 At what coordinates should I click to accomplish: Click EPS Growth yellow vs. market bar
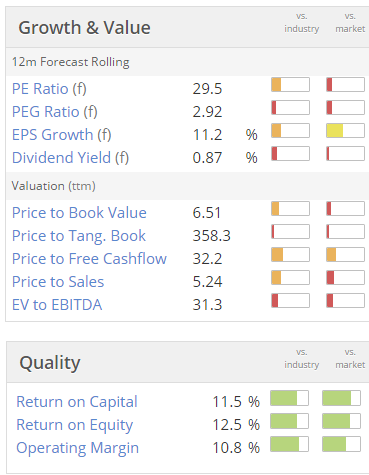pos(345,131)
